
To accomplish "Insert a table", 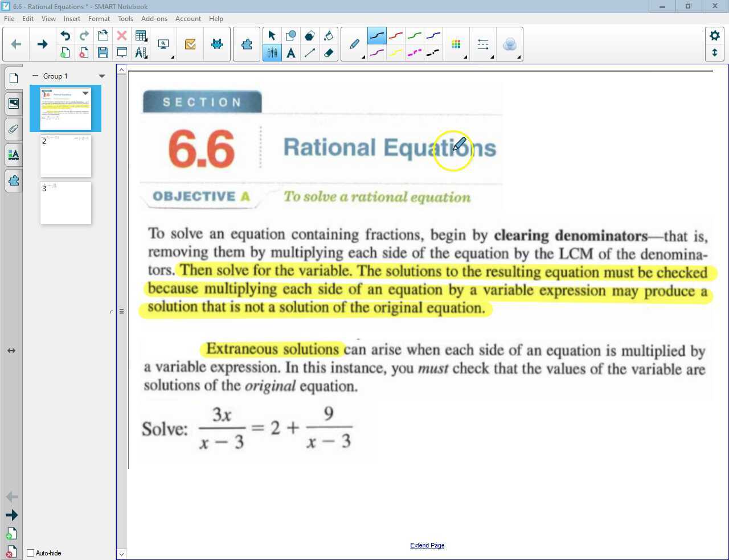I will coord(141,35).
